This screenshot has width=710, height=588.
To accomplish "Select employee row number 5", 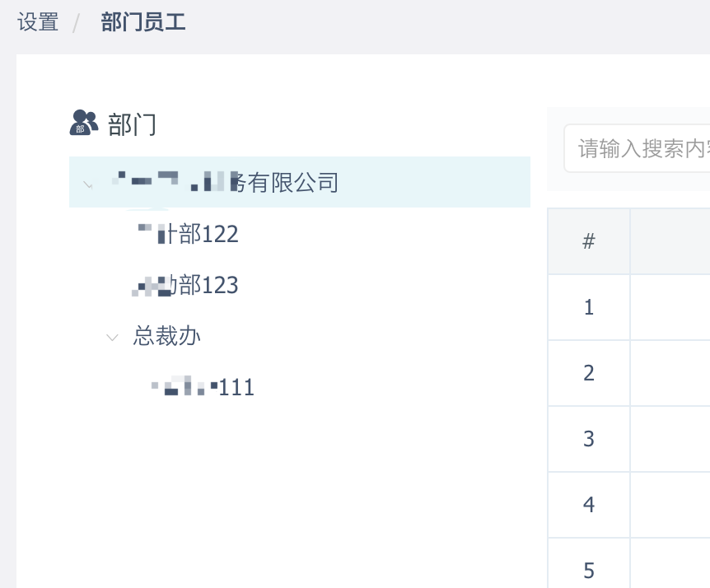I will pyautogui.click(x=588, y=570).
